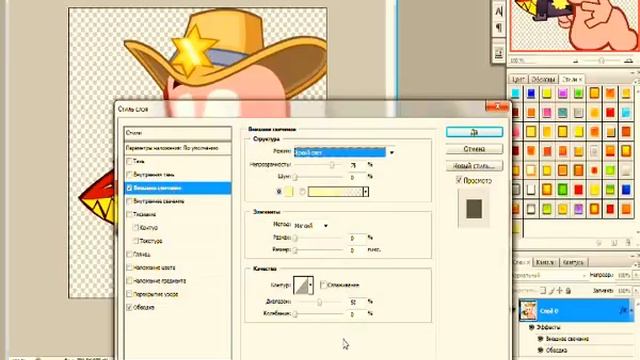Screen dimensions: 640x360
Task: Enable the Сглаживание anti-alias checkbox
Action: tap(323, 285)
